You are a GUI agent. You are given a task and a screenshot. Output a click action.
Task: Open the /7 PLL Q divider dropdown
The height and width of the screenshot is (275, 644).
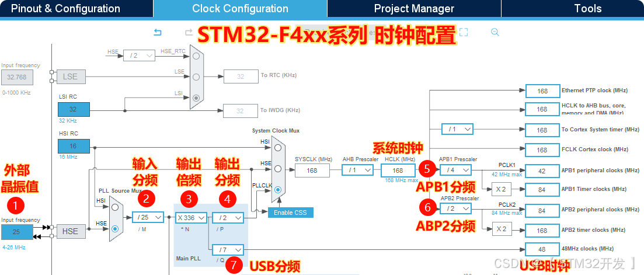click(x=228, y=249)
